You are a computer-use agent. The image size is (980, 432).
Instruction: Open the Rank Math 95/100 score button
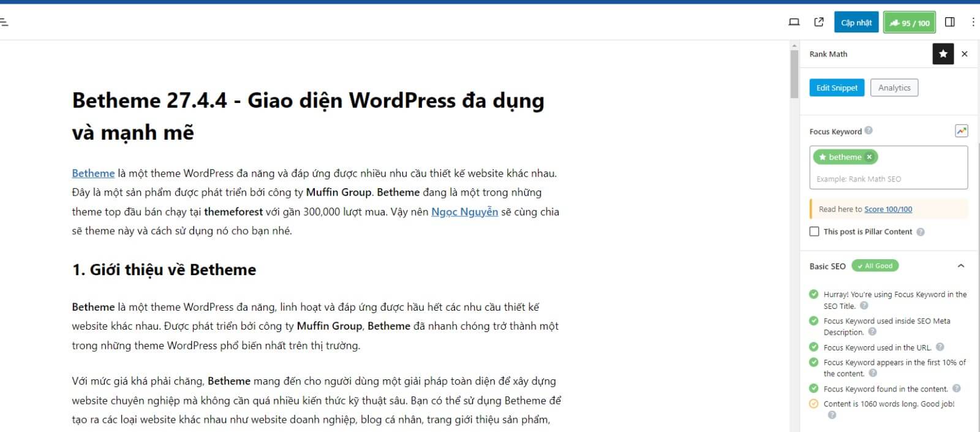[910, 23]
